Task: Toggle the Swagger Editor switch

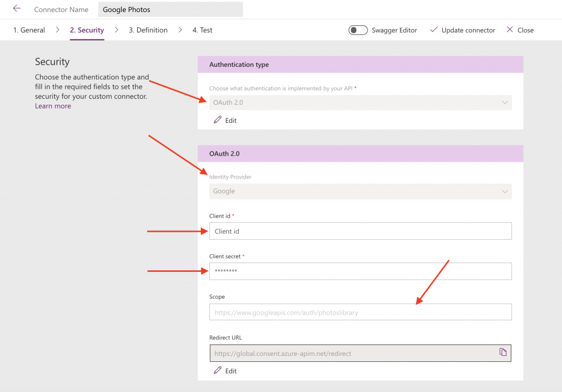Action: pos(358,30)
